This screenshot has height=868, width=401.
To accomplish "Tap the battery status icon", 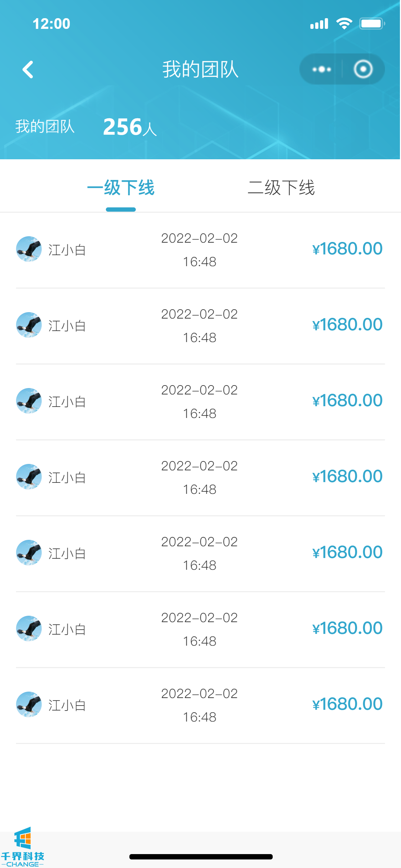I will (372, 24).
